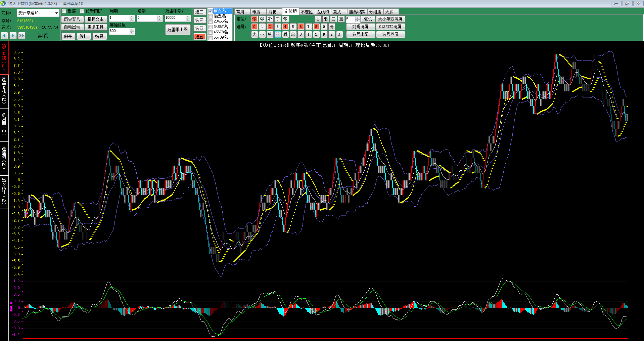
Task: Go to next page with single right arrow
Action: pyautogui.click(x=13, y=35)
